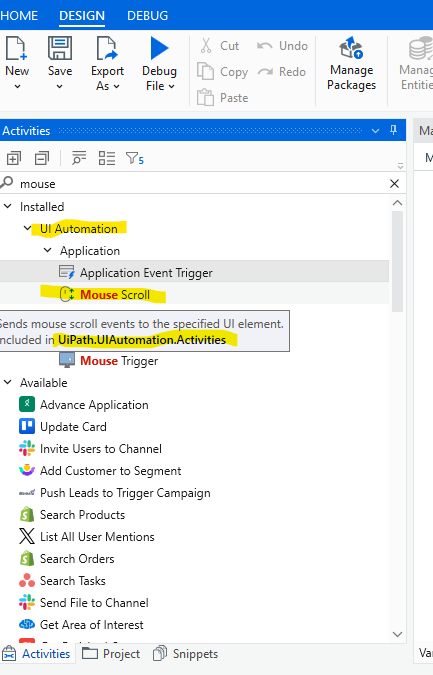Select Push Leads to Trigger Campaign
This screenshot has height=675, width=433.
tap(125, 492)
